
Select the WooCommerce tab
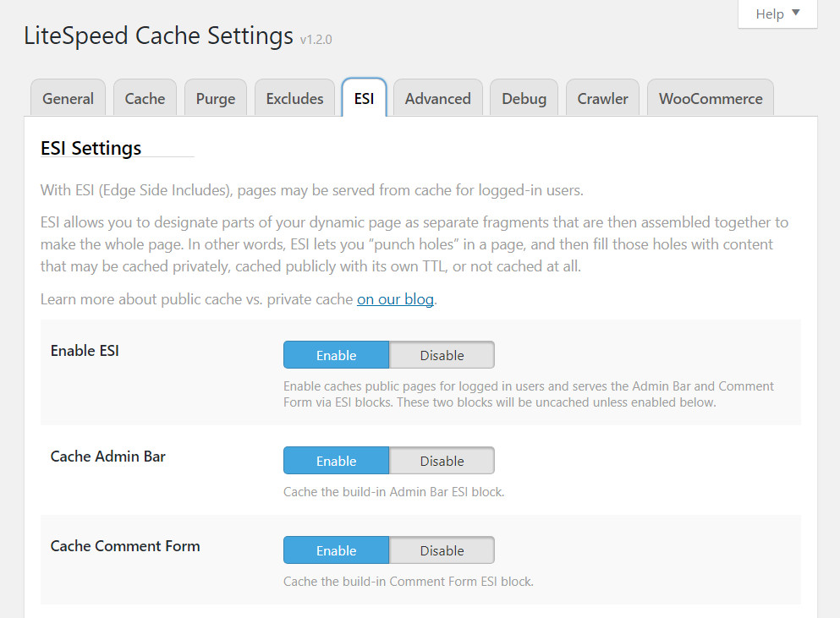click(x=711, y=98)
